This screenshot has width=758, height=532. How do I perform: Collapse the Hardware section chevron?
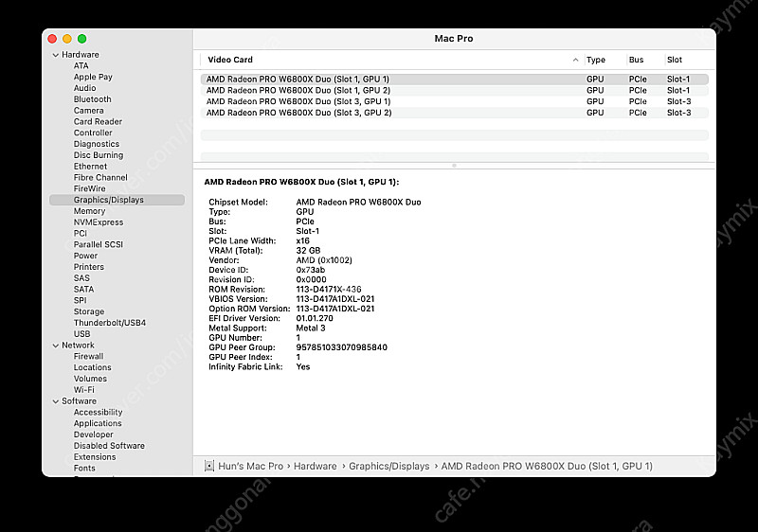click(56, 55)
